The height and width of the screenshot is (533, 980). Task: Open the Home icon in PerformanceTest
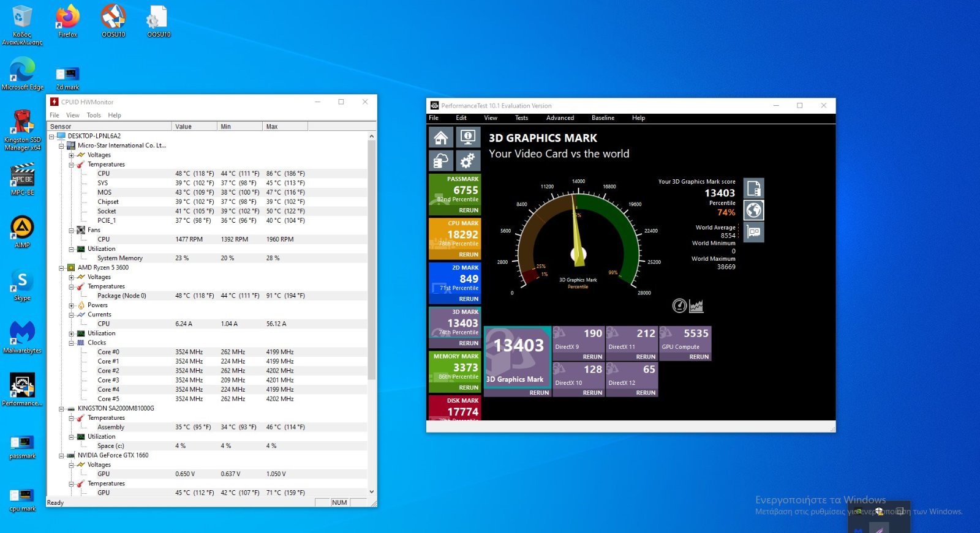441,138
